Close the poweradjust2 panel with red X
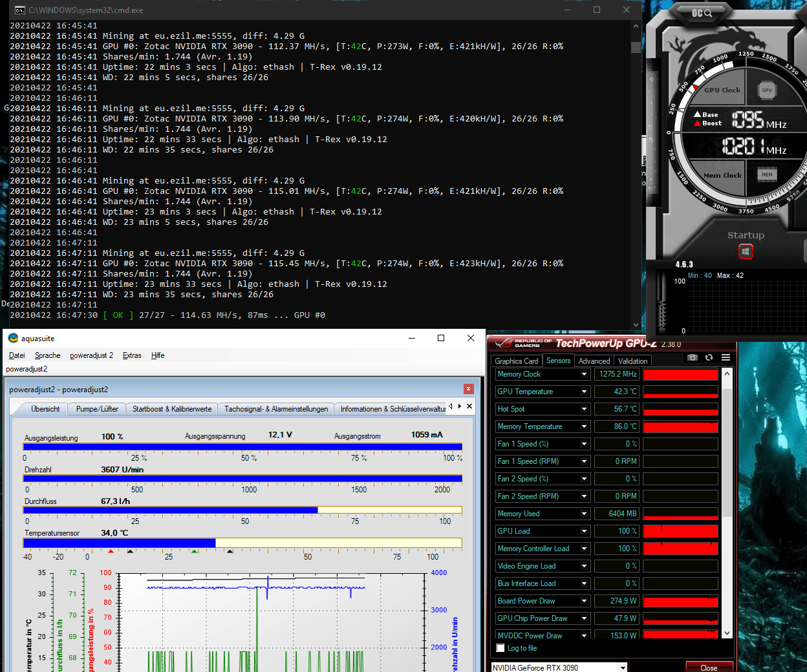Viewport: 807px width, 672px height. coord(469,389)
